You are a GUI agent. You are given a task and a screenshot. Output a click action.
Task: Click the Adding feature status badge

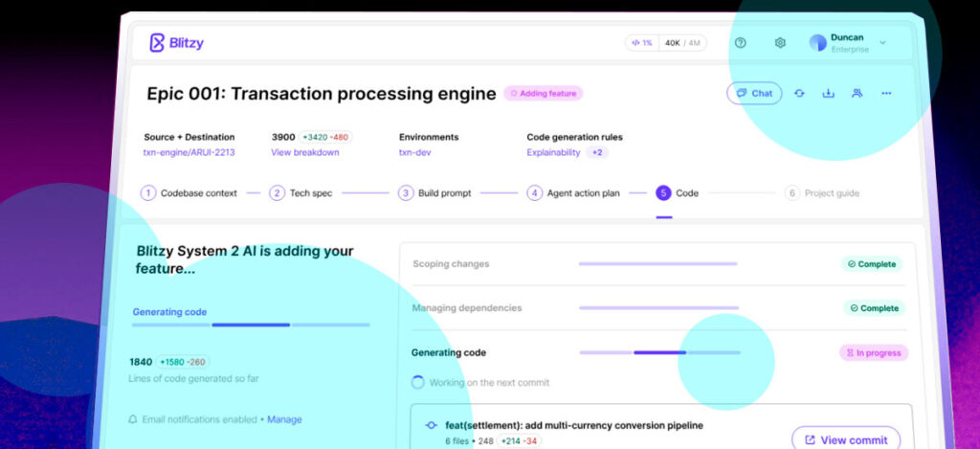544,94
